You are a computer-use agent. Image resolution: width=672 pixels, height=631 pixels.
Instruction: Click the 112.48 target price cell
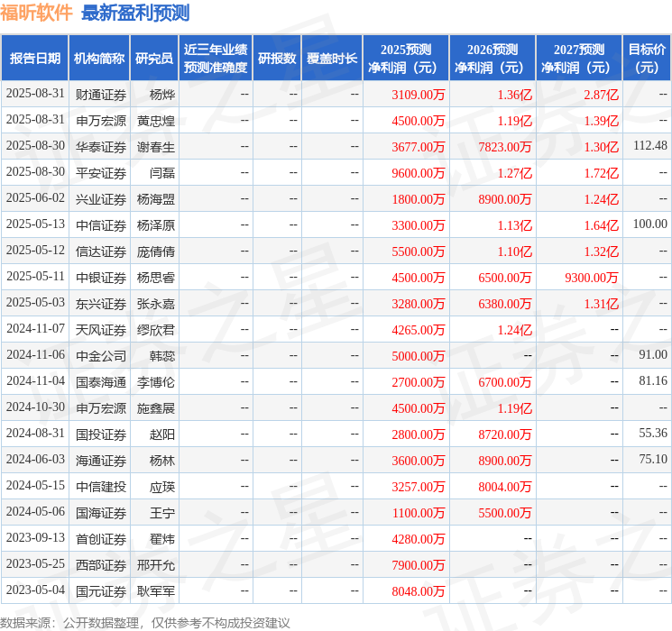click(649, 146)
